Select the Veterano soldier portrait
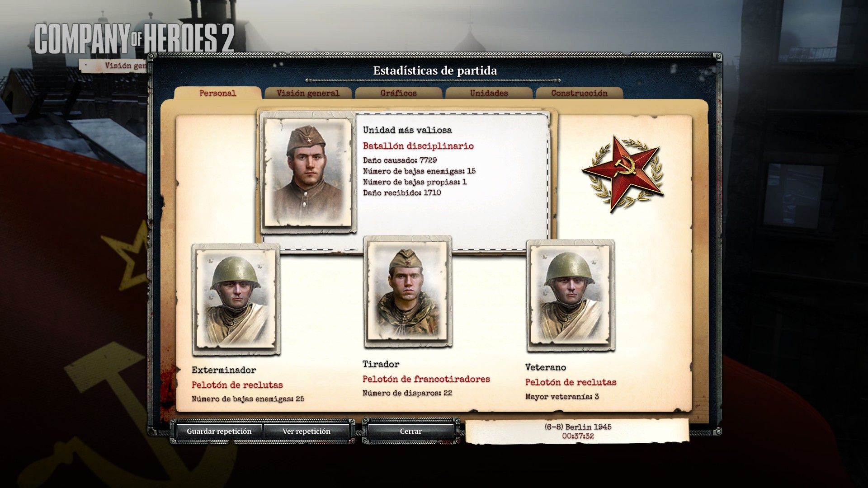The height and width of the screenshot is (488, 868). 571,296
